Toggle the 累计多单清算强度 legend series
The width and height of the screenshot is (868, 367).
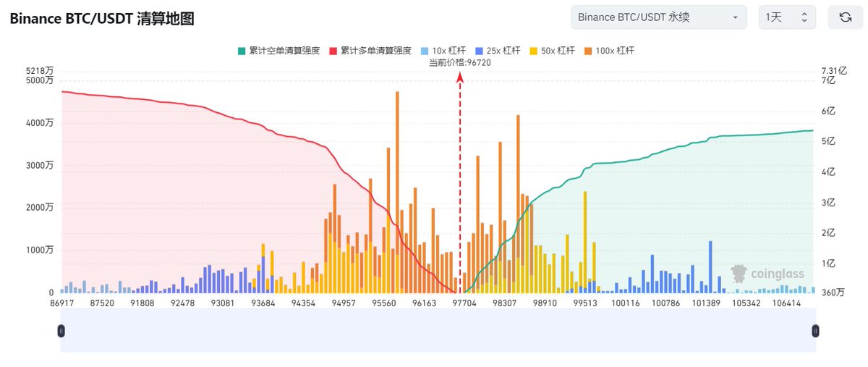click(x=370, y=51)
